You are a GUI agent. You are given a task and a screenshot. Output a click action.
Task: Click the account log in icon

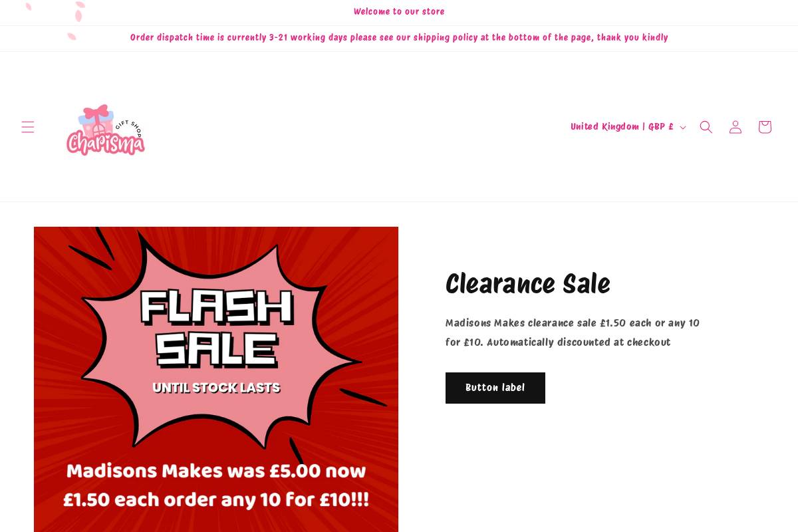735,127
